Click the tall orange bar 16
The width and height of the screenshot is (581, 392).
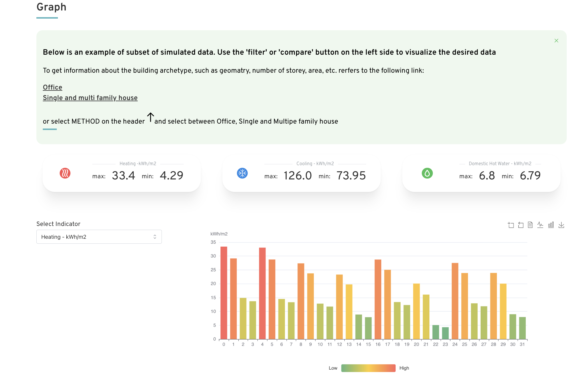378,299
